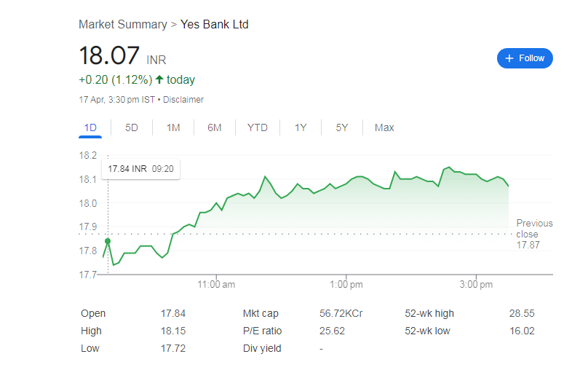Click the Yes Bank Ltd title
This screenshot has height=370, width=588.
tap(215, 25)
